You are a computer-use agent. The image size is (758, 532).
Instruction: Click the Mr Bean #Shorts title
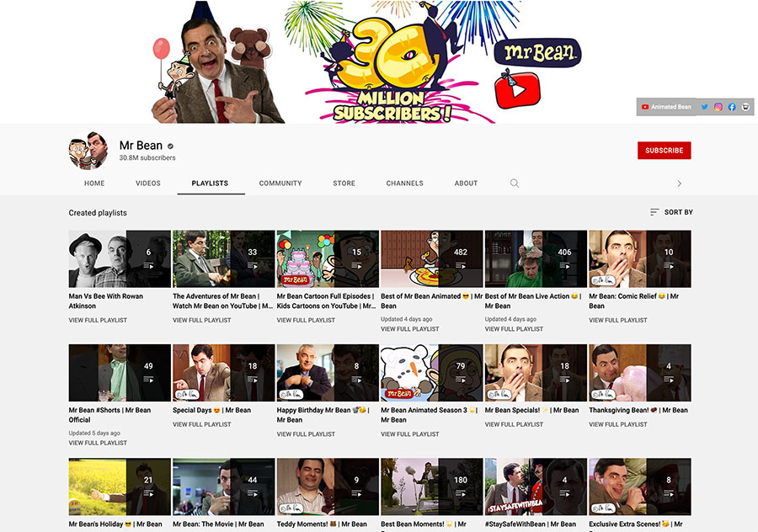point(109,415)
